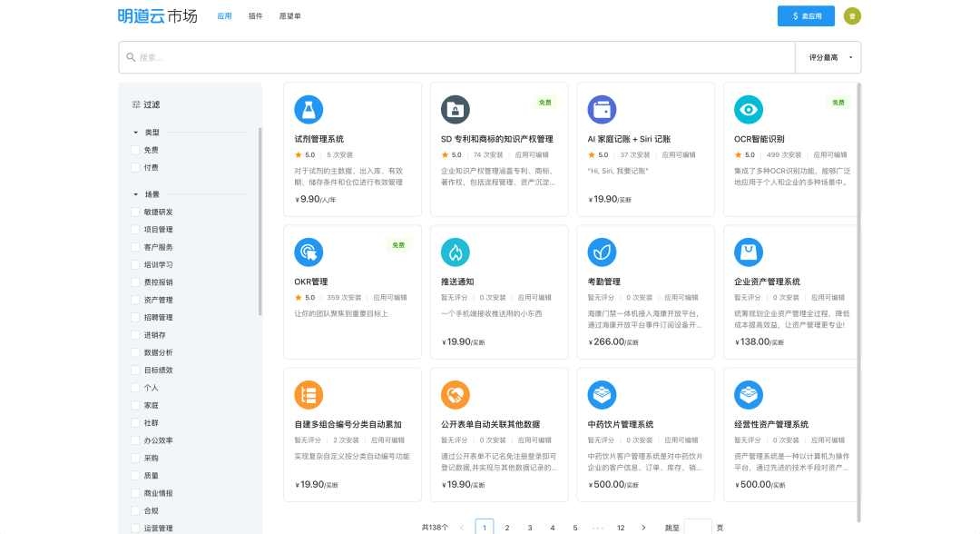Screen dimensions: 980x534
Task: Open page 5 in pagination
Action: 575,528
